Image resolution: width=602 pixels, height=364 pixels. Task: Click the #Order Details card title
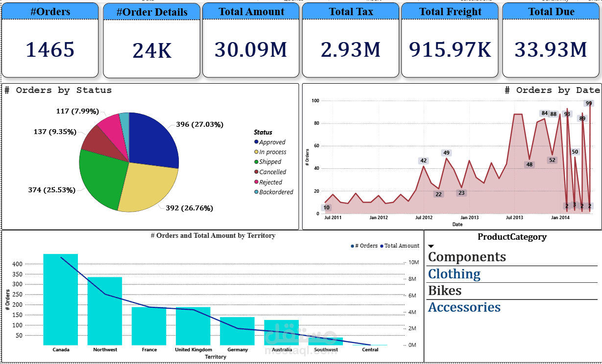click(152, 12)
